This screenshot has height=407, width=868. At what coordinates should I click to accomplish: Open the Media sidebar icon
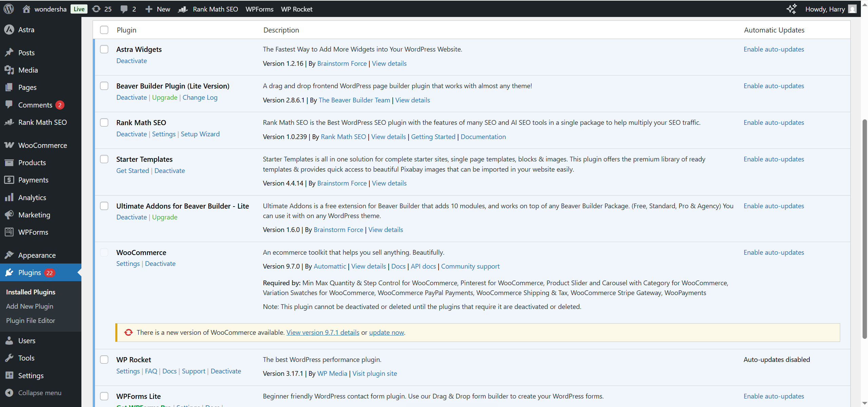click(9, 70)
